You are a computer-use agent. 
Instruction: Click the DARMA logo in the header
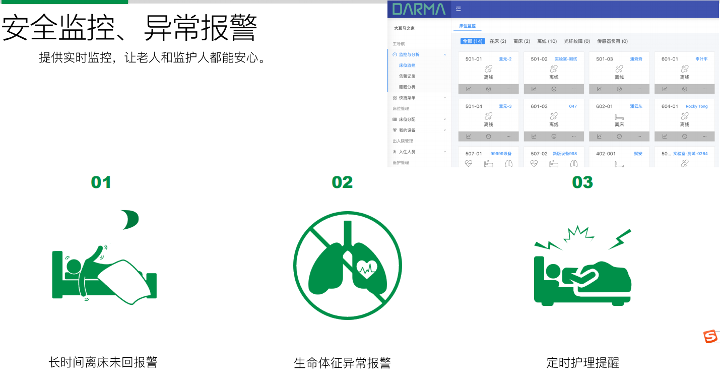point(419,9)
